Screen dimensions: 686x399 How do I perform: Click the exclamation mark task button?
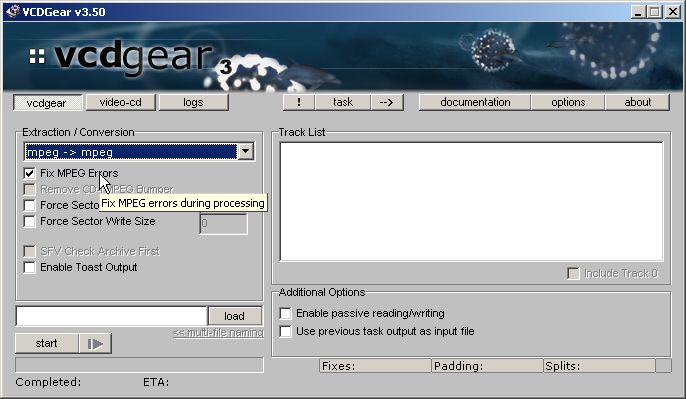(x=299, y=102)
